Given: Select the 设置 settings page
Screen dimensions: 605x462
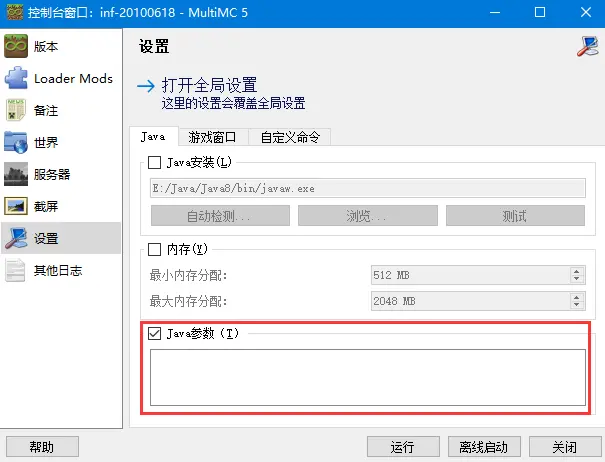Looking at the screenshot, I should [61, 238].
